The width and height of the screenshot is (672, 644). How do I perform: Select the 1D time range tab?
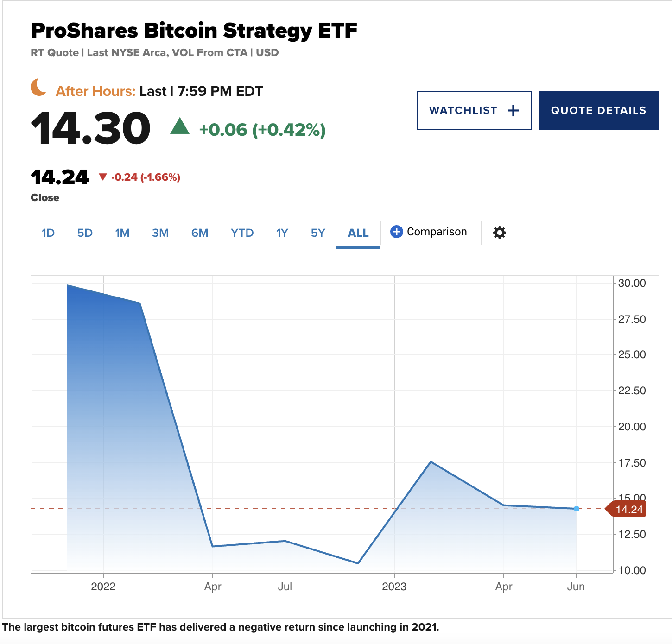48,233
